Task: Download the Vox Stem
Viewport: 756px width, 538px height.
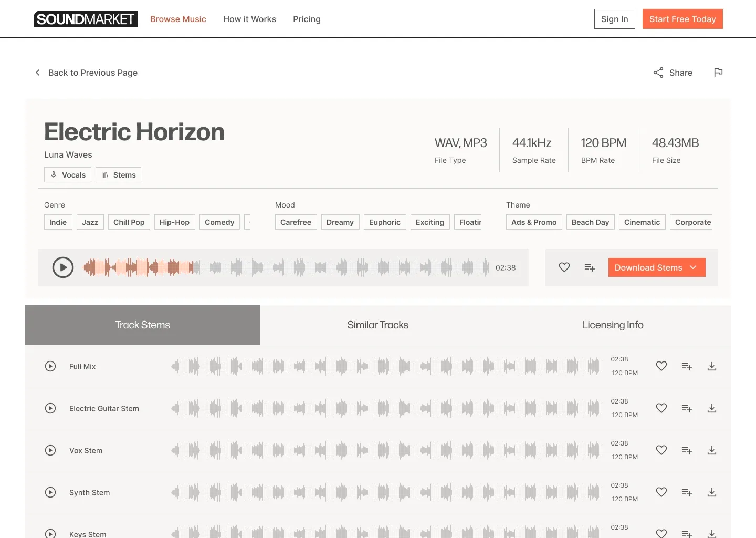Action: pos(712,450)
